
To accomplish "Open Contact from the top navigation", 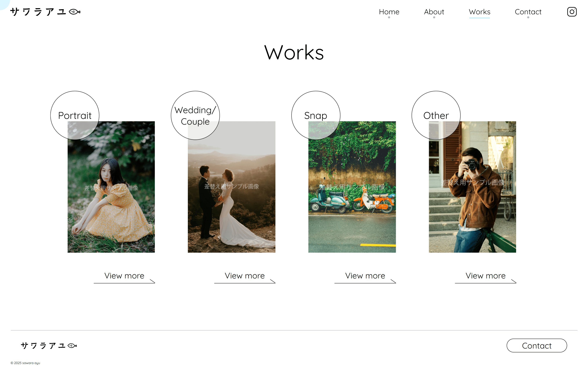I will point(528,12).
